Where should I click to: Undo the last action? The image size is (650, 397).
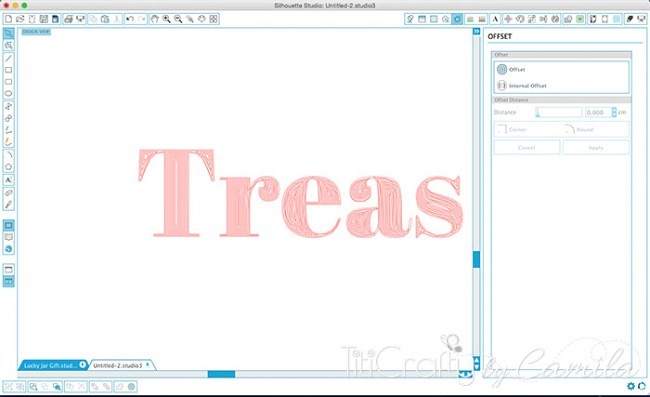click(x=130, y=19)
